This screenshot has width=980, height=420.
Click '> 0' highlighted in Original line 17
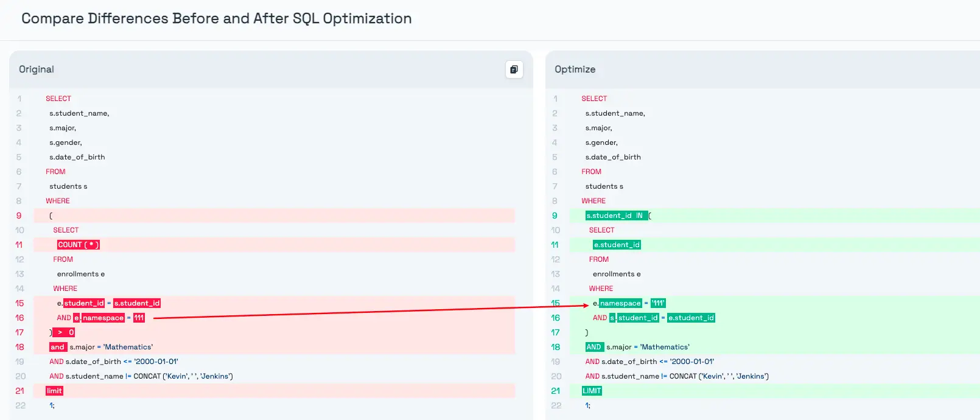(x=65, y=332)
